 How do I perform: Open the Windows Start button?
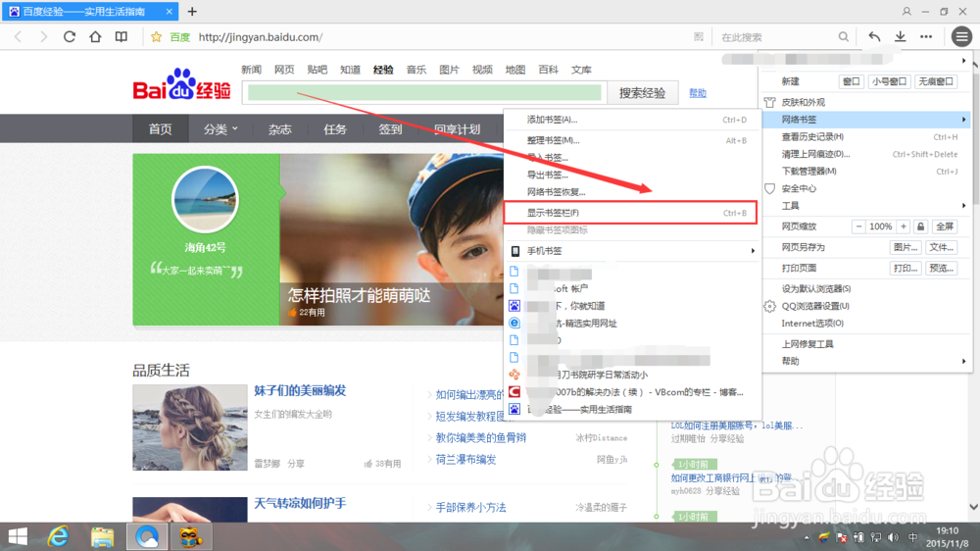pyautogui.click(x=18, y=536)
